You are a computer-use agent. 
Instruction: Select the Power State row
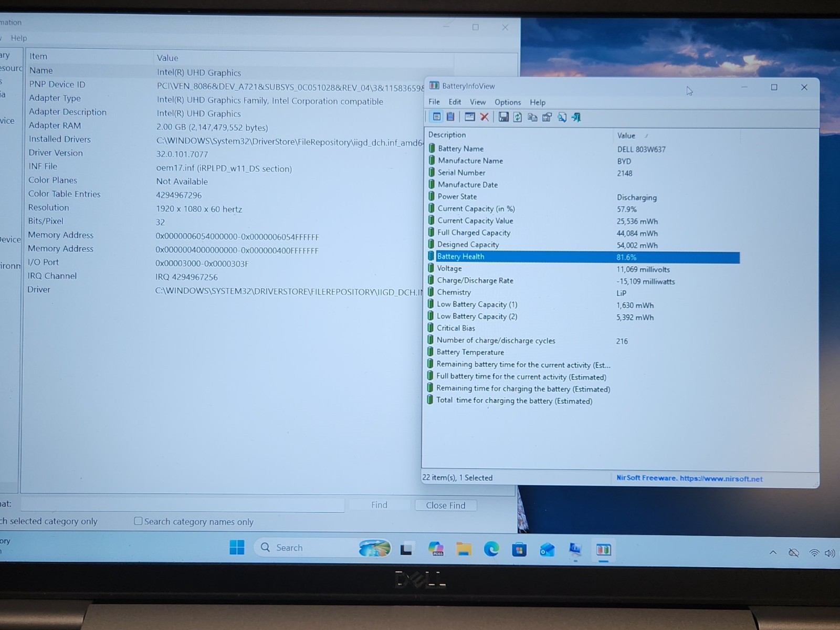[x=583, y=197]
